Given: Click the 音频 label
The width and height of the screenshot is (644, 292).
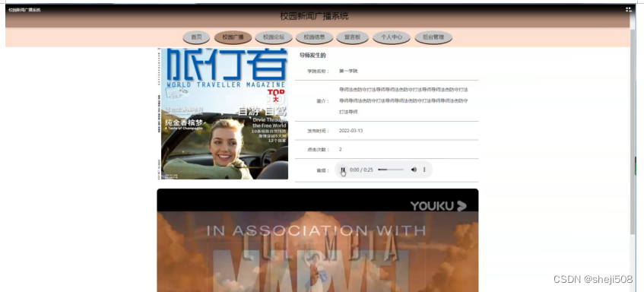Looking at the screenshot, I should pos(323,170).
